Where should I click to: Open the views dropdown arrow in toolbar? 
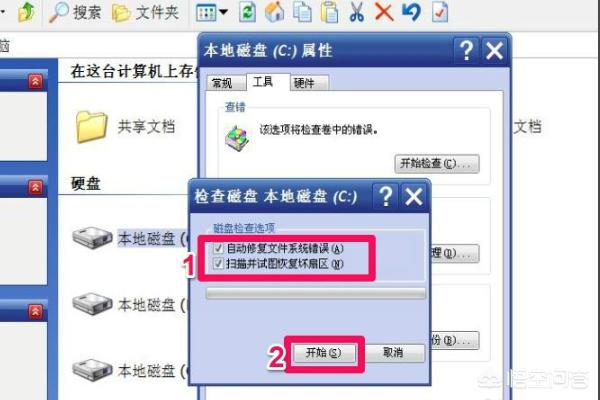(223, 12)
